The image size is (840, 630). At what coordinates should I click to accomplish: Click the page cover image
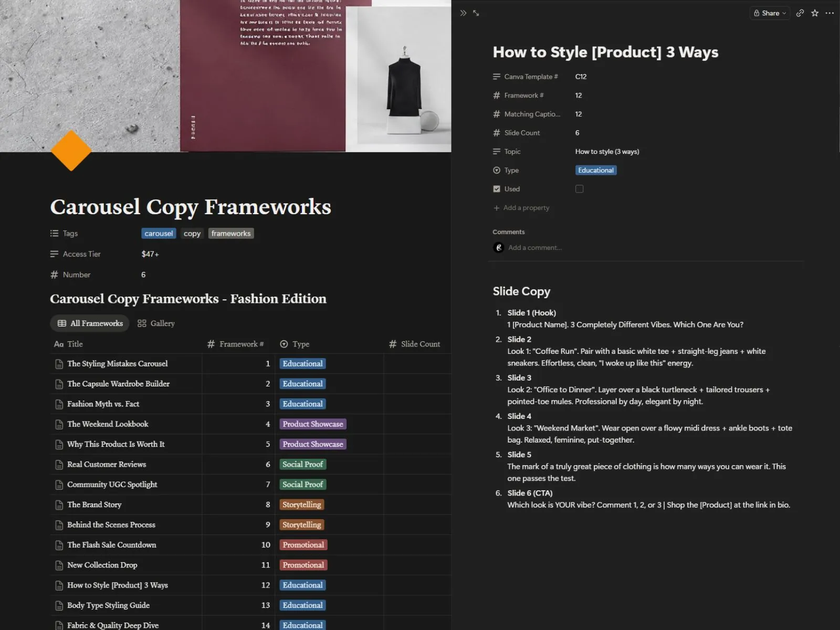pyautogui.click(x=226, y=76)
